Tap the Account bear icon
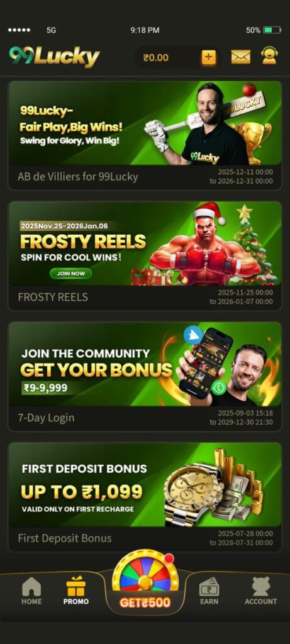Viewport: 290px width, 644px height. (x=261, y=591)
